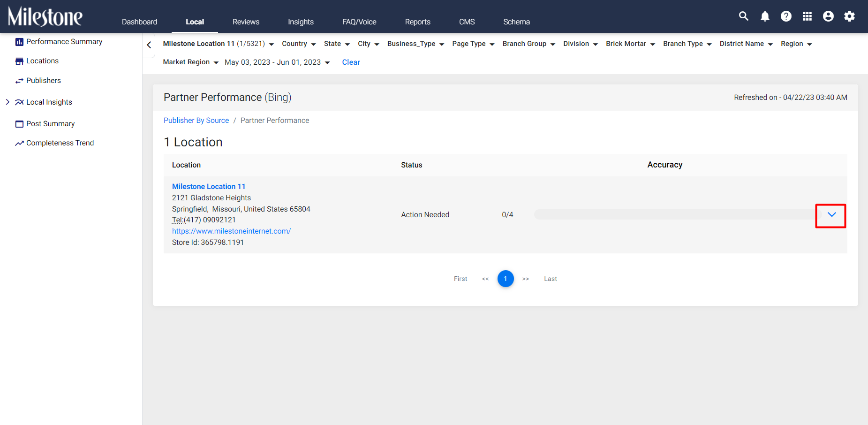Click the Publishers swap arrows icon
The width and height of the screenshot is (868, 425).
coord(19,81)
